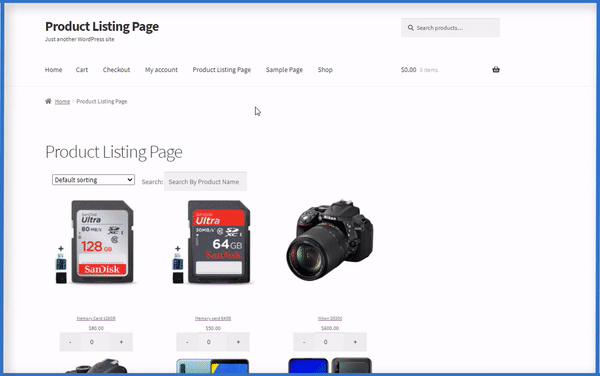Image resolution: width=600 pixels, height=376 pixels.
Task: Open the Shop menu item
Action: [x=325, y=70]
